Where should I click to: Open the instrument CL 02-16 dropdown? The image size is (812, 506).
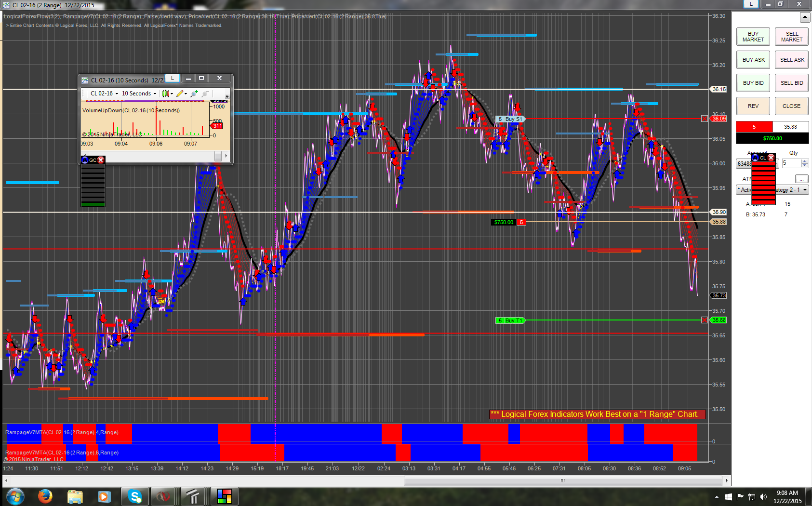104,93
